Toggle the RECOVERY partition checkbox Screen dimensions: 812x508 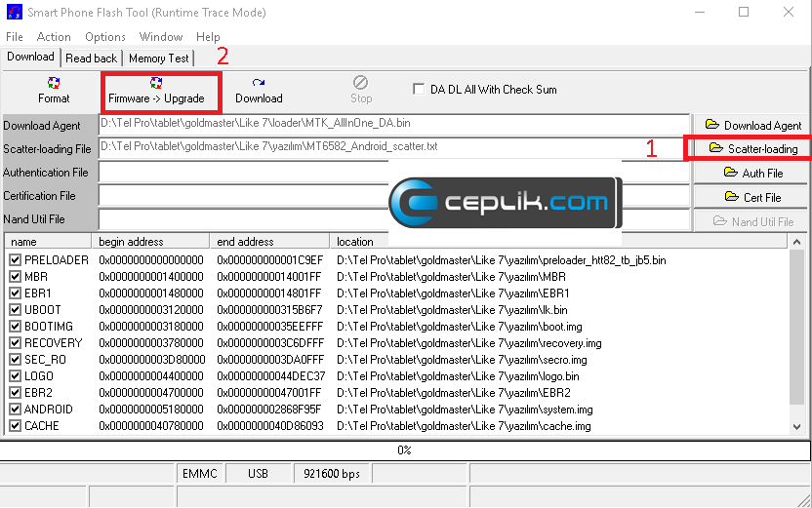[15, 343]
